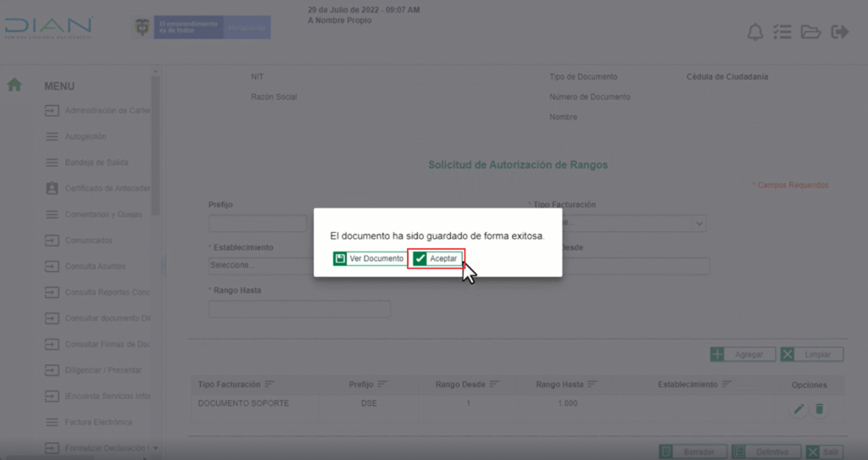868x460 pixels.
Task: Click the Limpiar button
Action: coord(812,354)
